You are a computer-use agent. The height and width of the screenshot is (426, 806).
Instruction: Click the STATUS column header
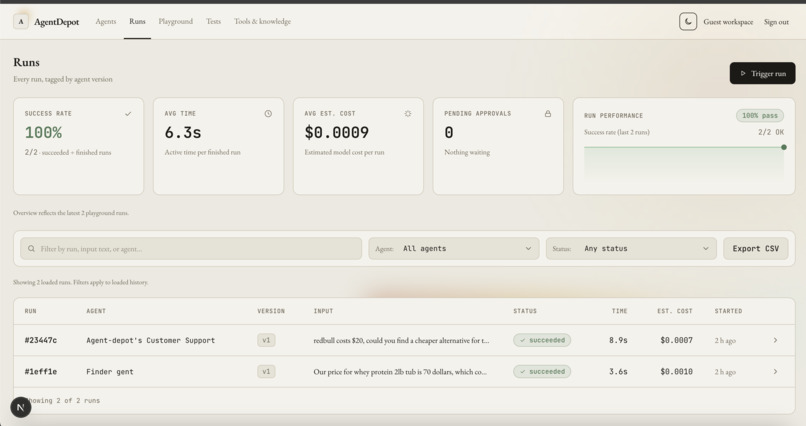[525, 311]
